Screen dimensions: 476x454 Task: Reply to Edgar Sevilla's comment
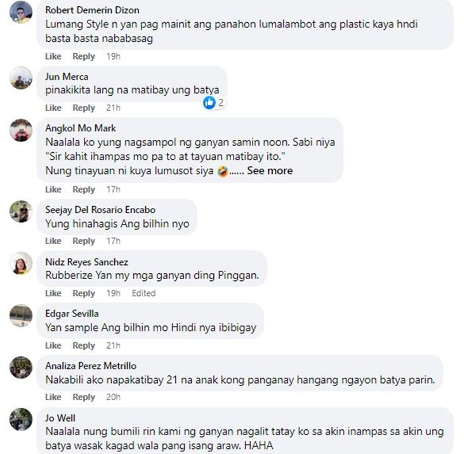pos(84,346)
